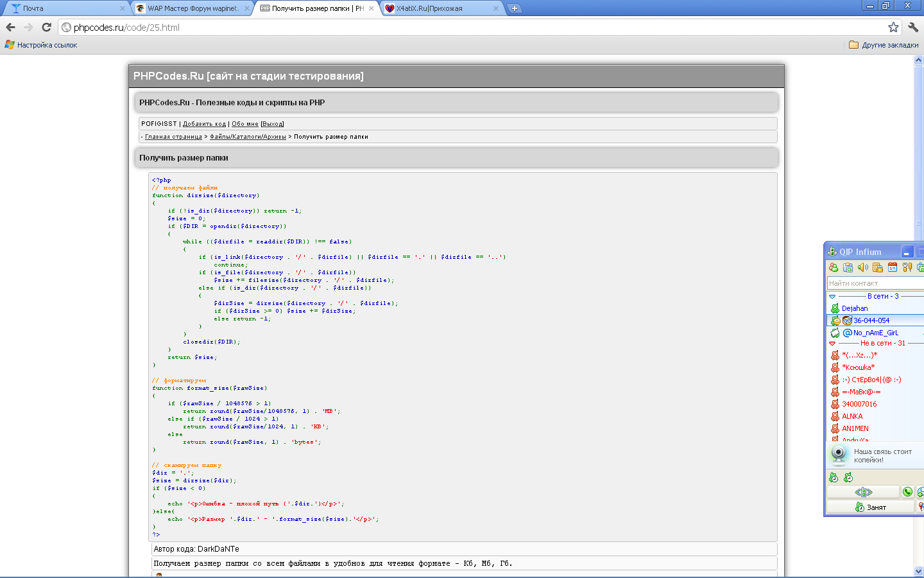Collapse the 'В сети - 3' contact group
The height and width of the screenshot is (578, 924).
point(832,297)
